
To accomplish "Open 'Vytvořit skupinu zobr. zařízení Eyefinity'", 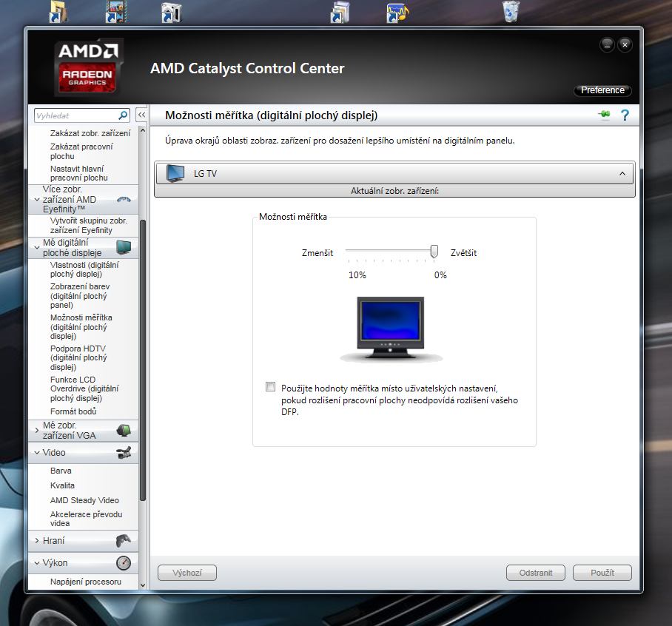I will (88, 226).
